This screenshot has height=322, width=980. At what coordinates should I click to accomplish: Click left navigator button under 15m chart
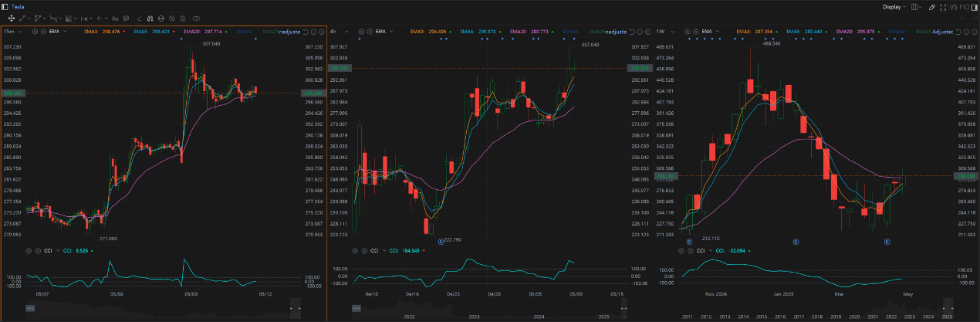30,308
